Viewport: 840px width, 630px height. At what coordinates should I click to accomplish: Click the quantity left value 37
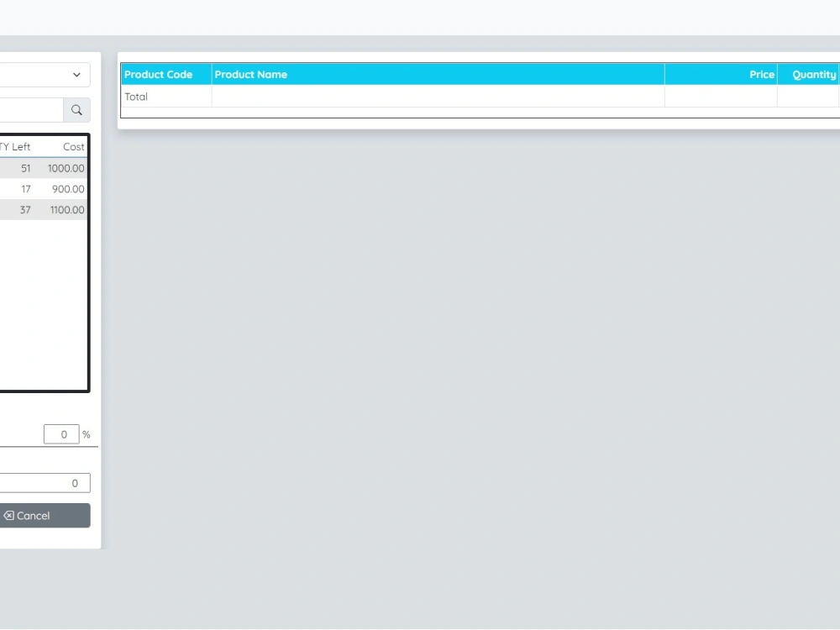(25, 210)
